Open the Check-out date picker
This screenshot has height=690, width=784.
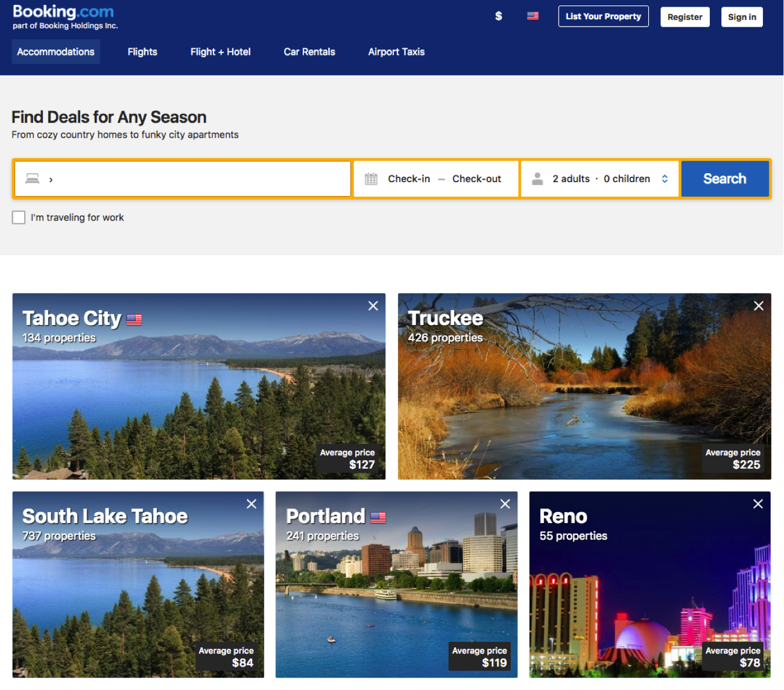(476, 179)
